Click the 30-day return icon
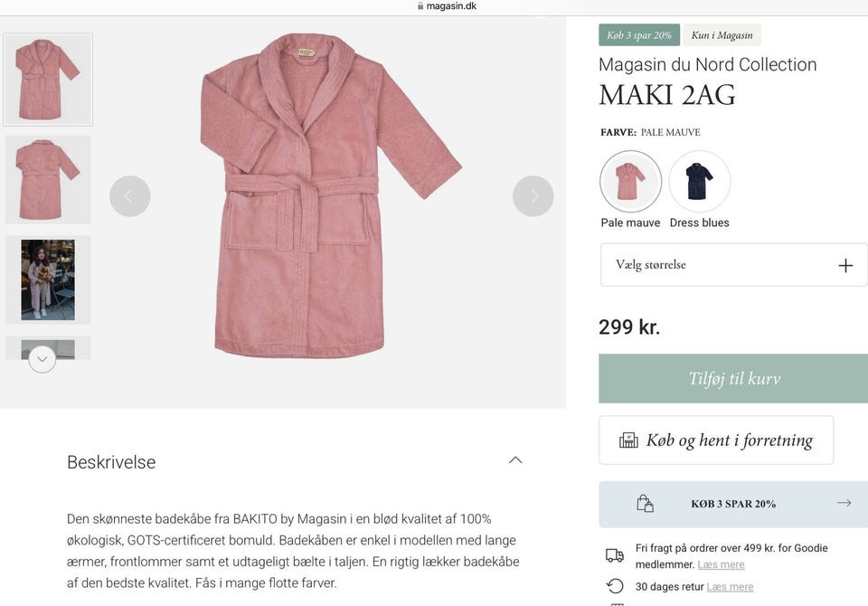 point(615,586)
